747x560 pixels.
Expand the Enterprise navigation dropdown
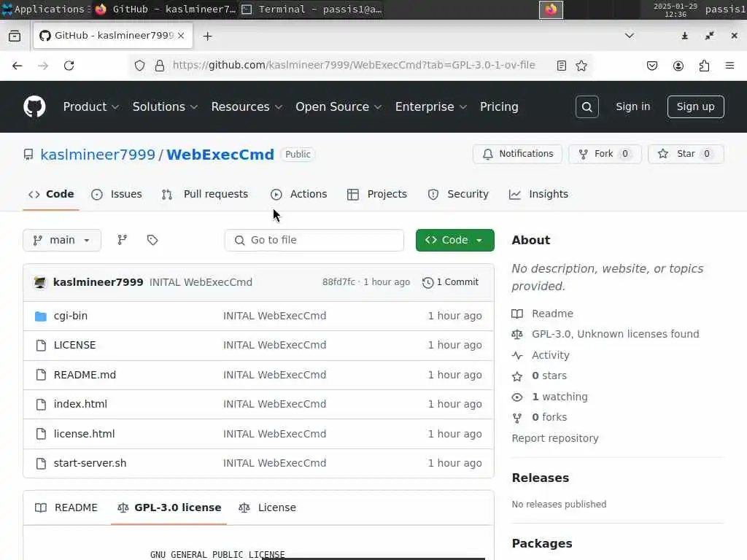(430, 106)
